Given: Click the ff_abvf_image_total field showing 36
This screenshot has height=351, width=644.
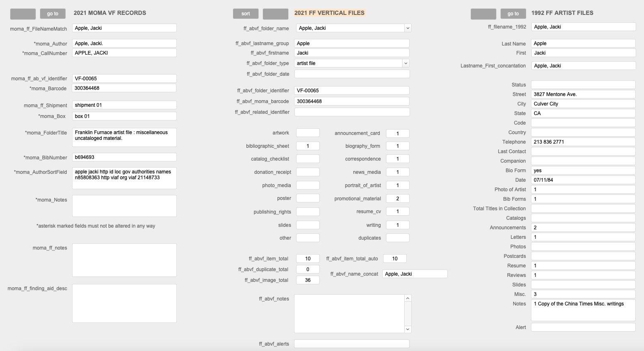Looking at the screenshot, I should click(308, 280).
